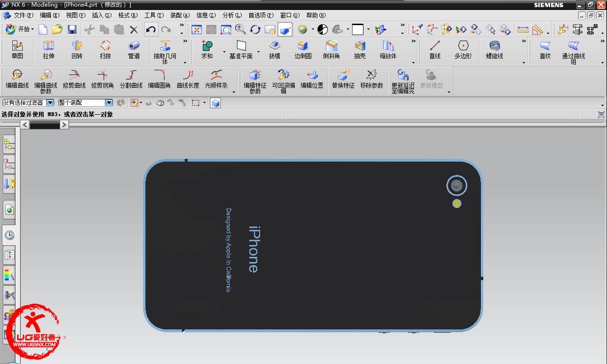
Task: Click the horizontal scrollbar left arrow
Action: tap(25, 125)
